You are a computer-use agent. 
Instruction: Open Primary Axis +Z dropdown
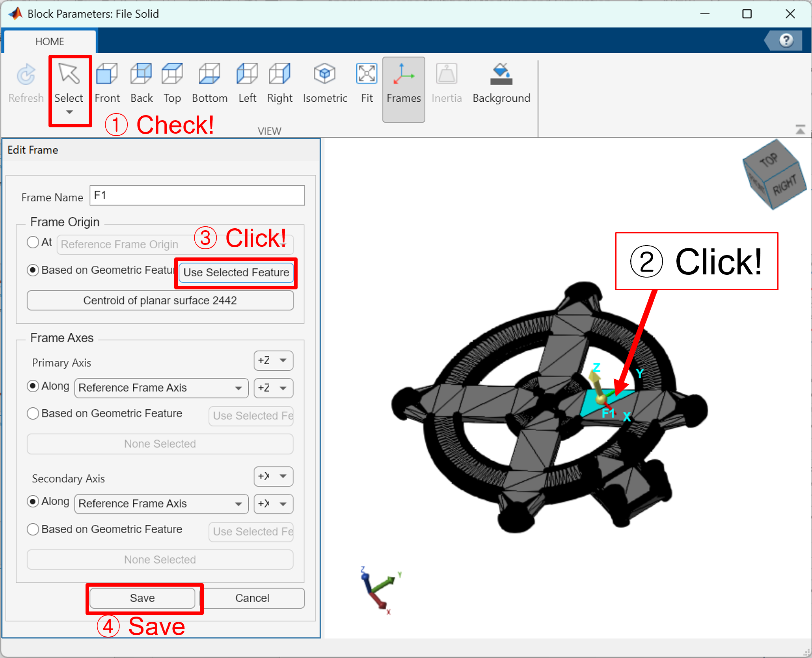coord(273,360)
